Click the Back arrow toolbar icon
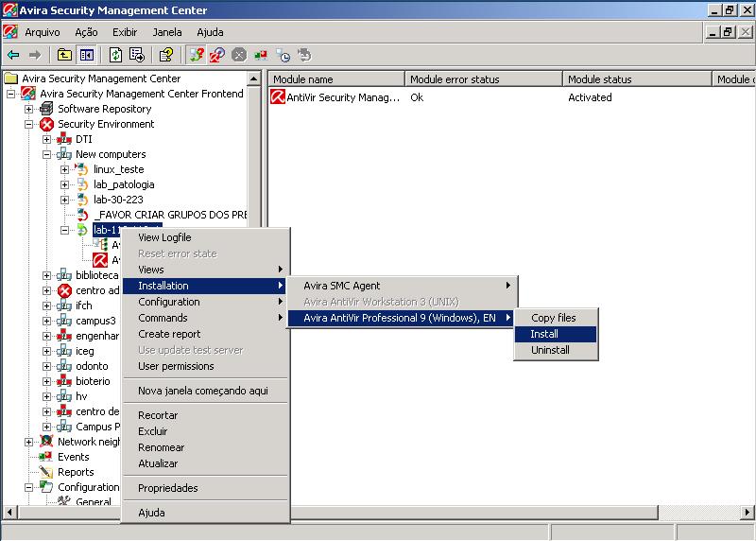Image resolution: width=756 pixels, height=541 pixels. point(13,55)
